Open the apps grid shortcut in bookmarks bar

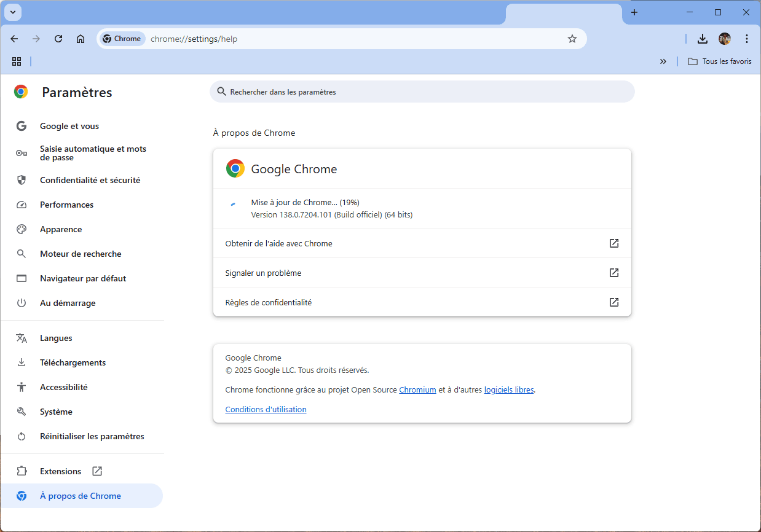17,61
